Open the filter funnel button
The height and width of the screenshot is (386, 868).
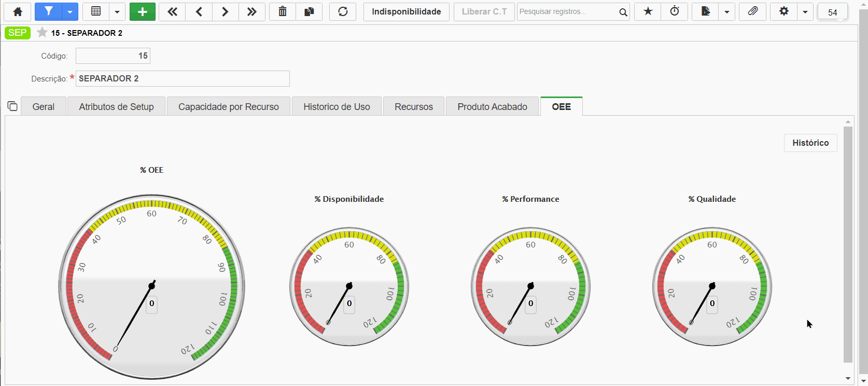48,11
